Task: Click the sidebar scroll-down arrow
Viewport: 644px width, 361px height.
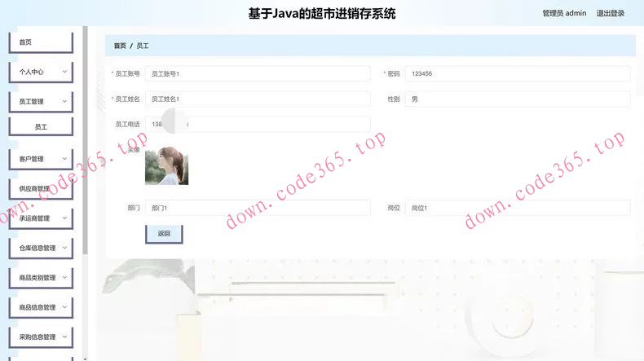Action: coord(85,359)
